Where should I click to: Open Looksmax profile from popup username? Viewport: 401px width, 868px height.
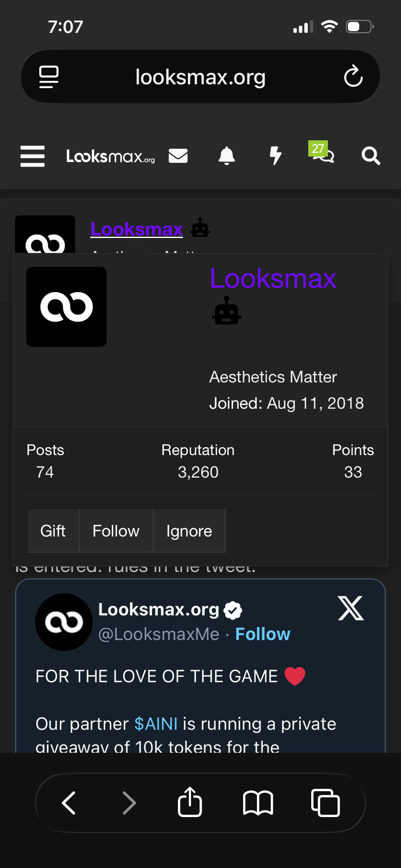point(273,278)
